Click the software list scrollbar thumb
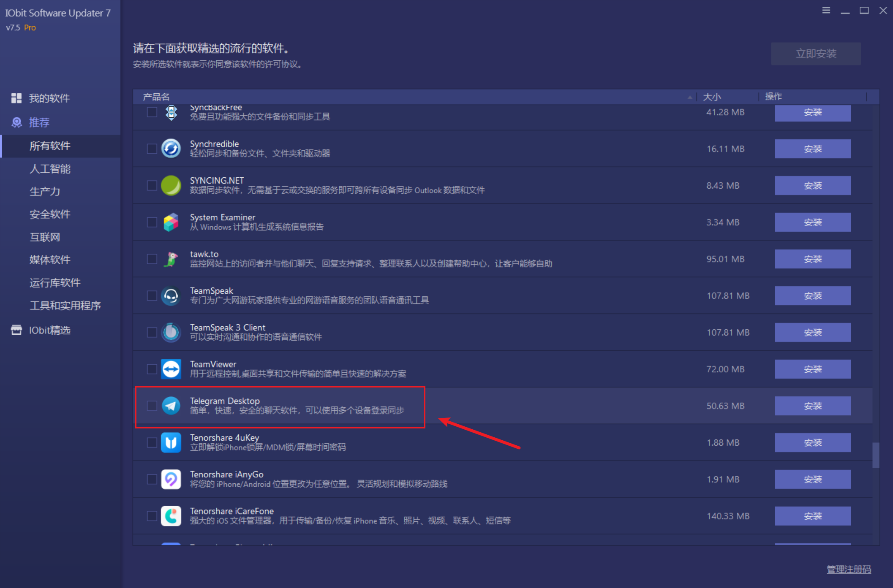The height and width of the screenshot is (588, 893). (876, 455)
